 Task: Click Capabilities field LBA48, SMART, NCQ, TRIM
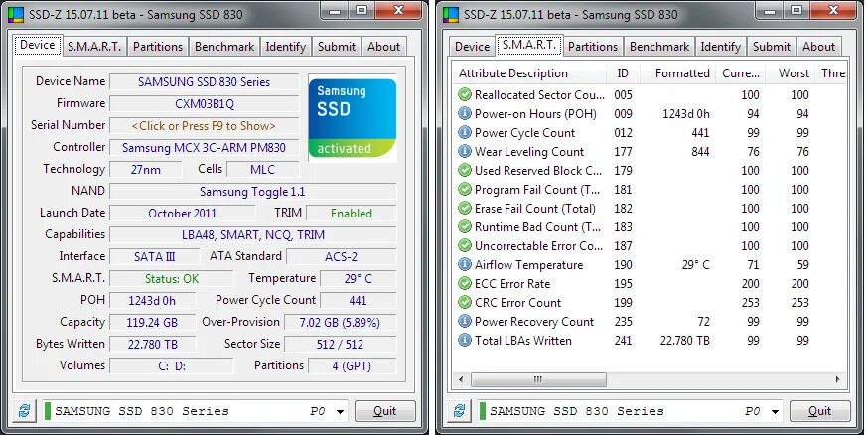tap(252, 234)
